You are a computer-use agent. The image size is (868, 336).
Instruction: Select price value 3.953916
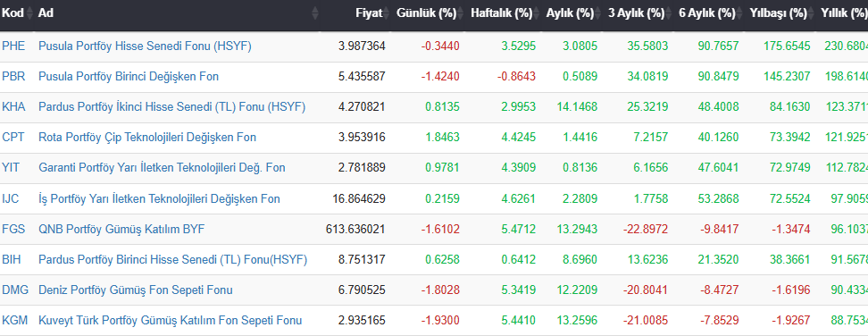362,138
